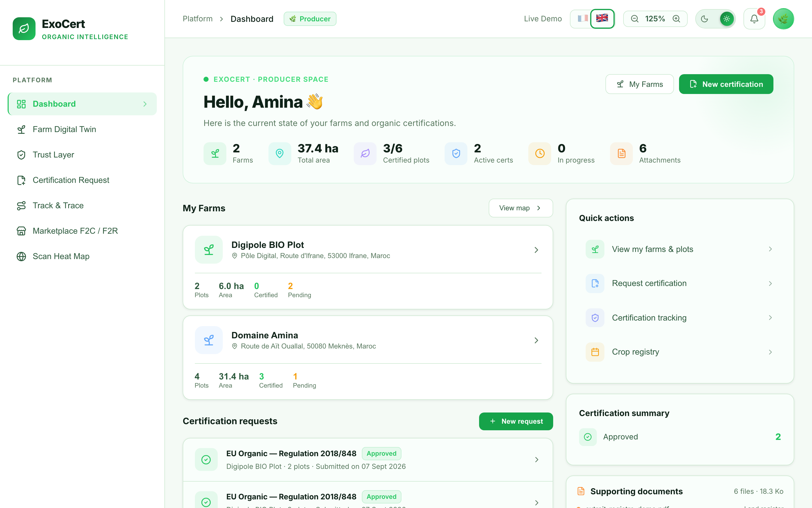Enable dark mode with moon toggle

point(705,19)
